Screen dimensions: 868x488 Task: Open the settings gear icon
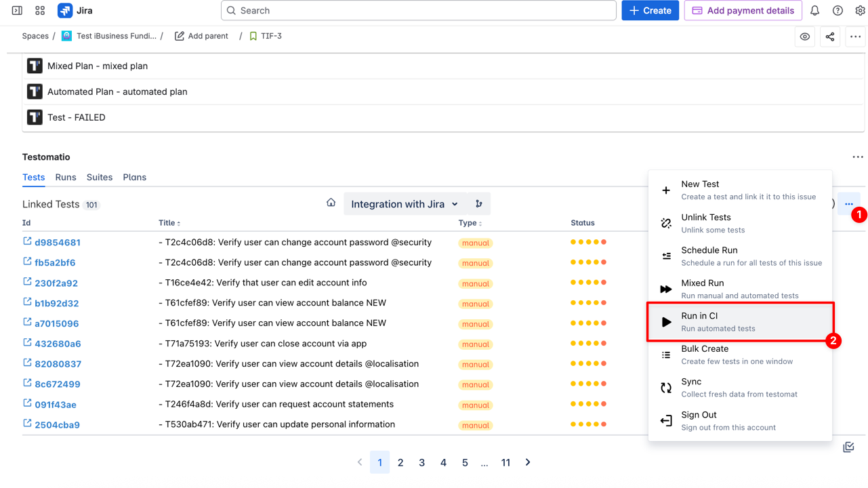[860, 11]
